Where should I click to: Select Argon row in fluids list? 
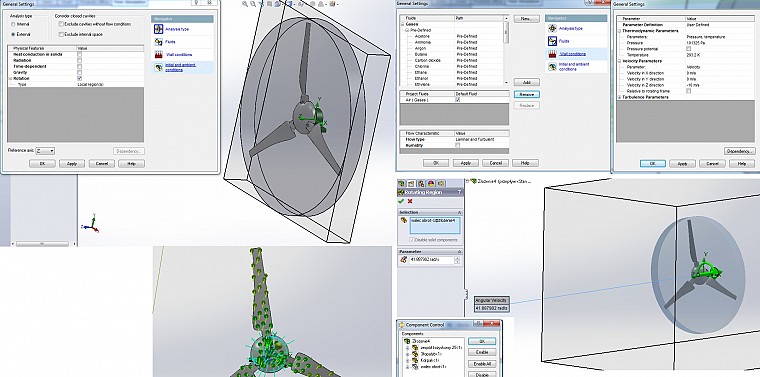[x=451, y=48]
